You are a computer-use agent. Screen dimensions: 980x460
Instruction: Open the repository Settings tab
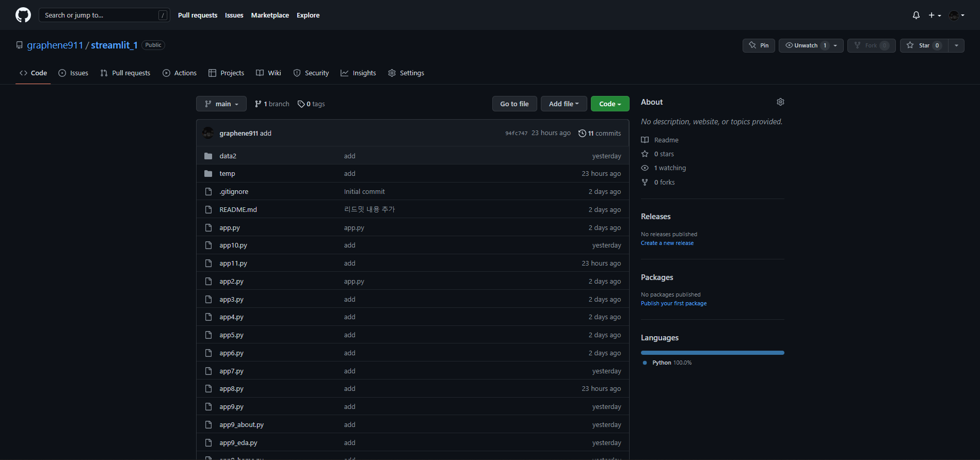[x=406, y=73]
